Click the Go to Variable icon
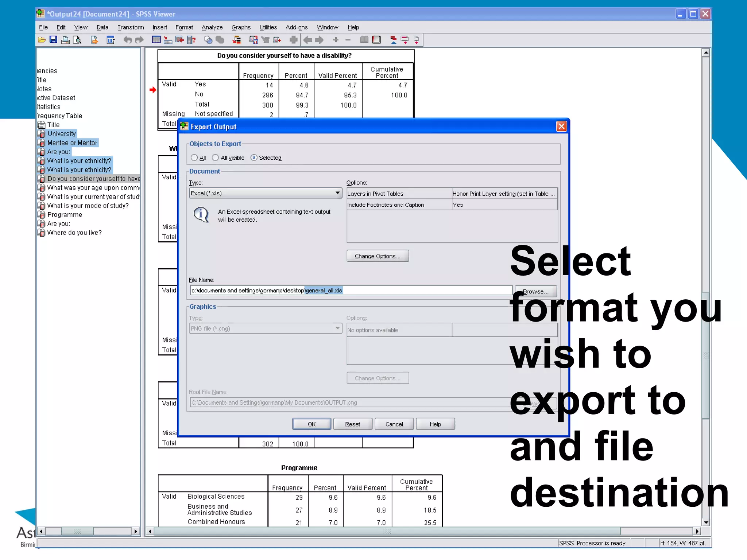Image resolution: width=747 pixels, height=560 pixels. coord(179,40)
